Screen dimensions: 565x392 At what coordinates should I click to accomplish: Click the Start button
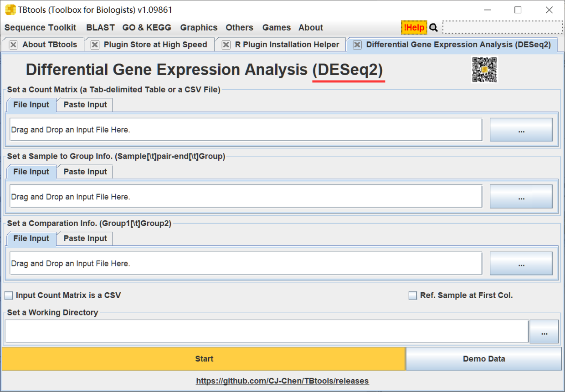(x=204, y=359)
